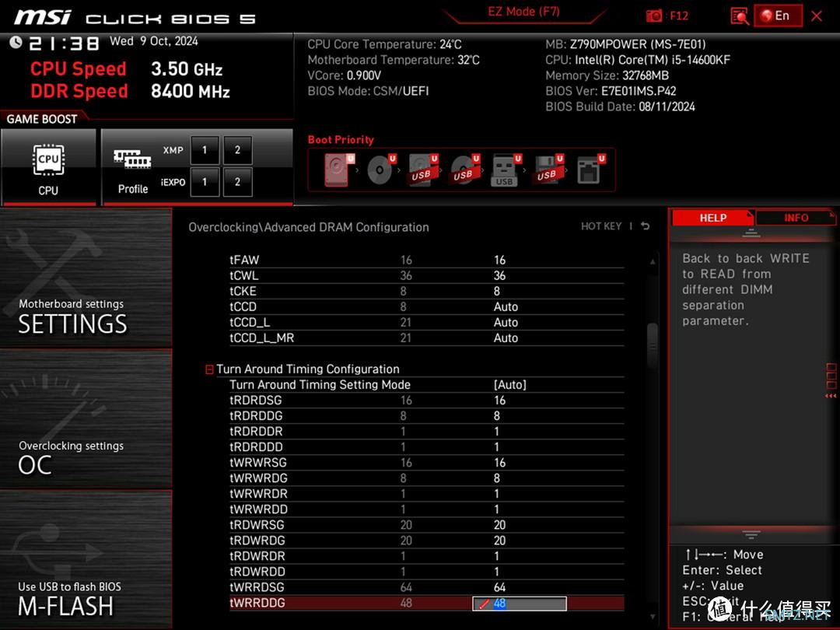
Task: Open Overclocking settings OC section
Action: pyautogui.click(x=86, y=419)
